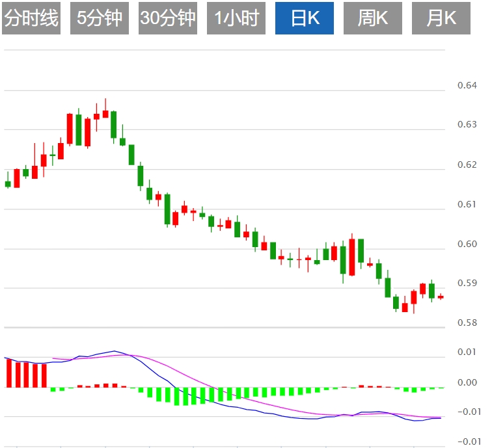The image size is (492, 448).
Task: Switch to the 分时线 chart tab
Action: [x=31, y=18]
